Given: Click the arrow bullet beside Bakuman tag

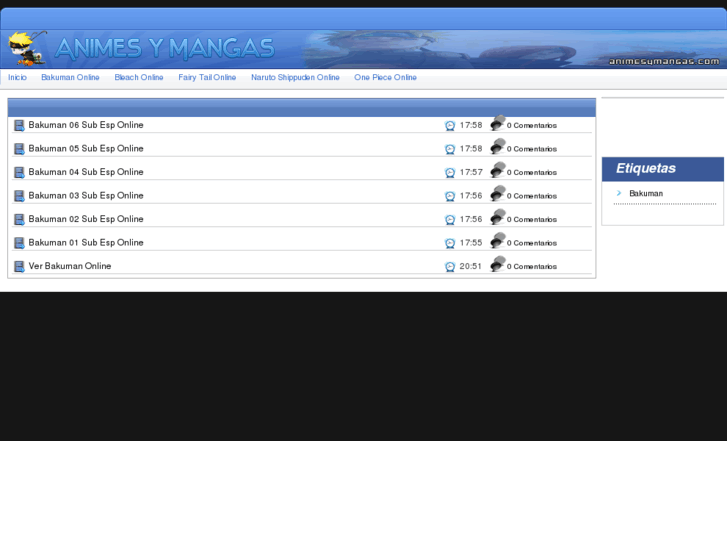Looking at the screenshot, I should click(619, 193).
